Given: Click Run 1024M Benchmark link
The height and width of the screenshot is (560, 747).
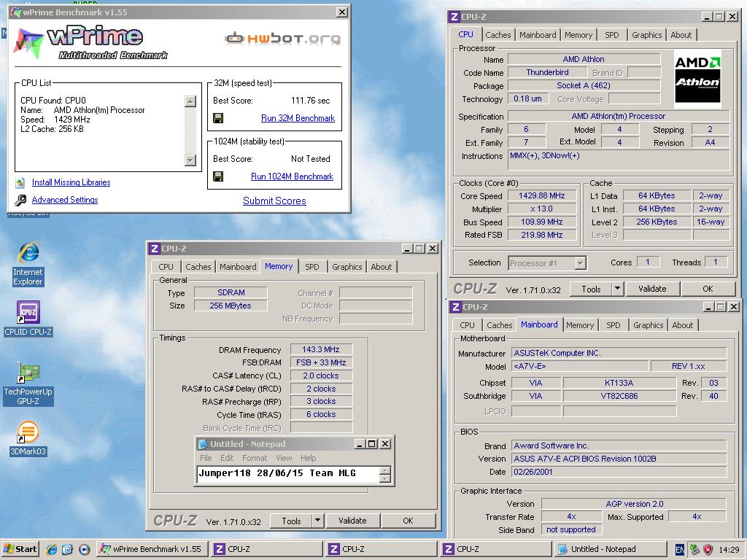Looking at the screenshot, I should (x=292, y=176).
